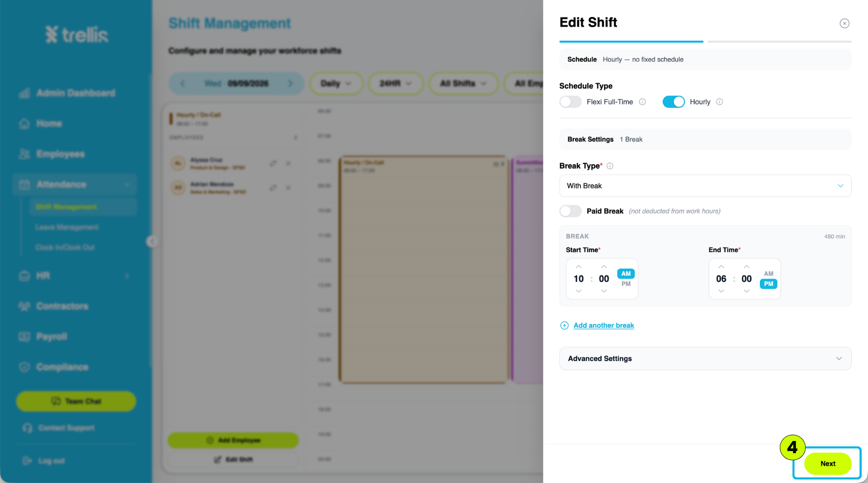Click End Time hour value 06
The image size is (868, 483).
pos(721,279)
